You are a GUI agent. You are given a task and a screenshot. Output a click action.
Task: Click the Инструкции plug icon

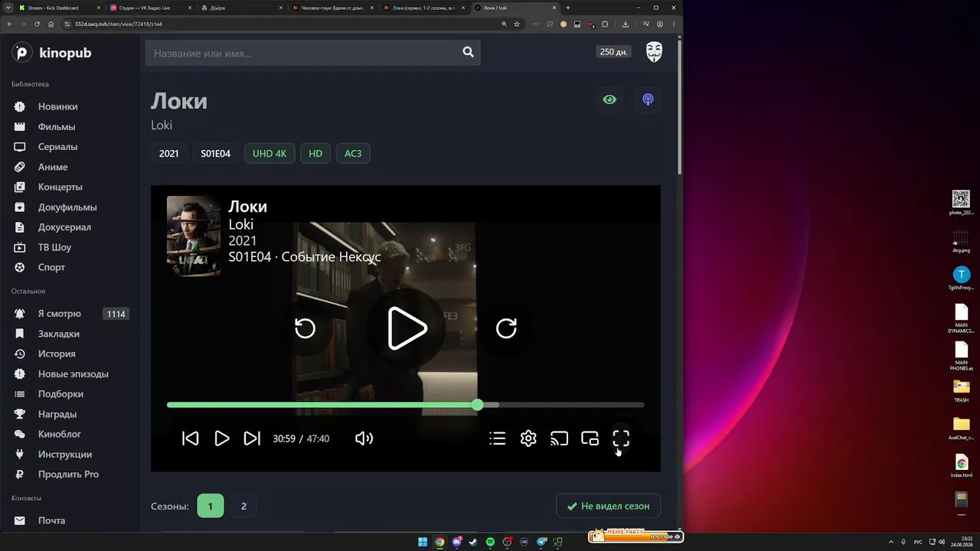21,454
